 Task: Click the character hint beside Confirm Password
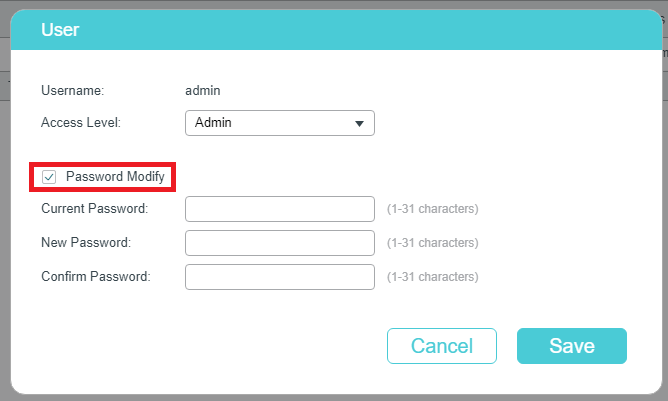(432, 277)
